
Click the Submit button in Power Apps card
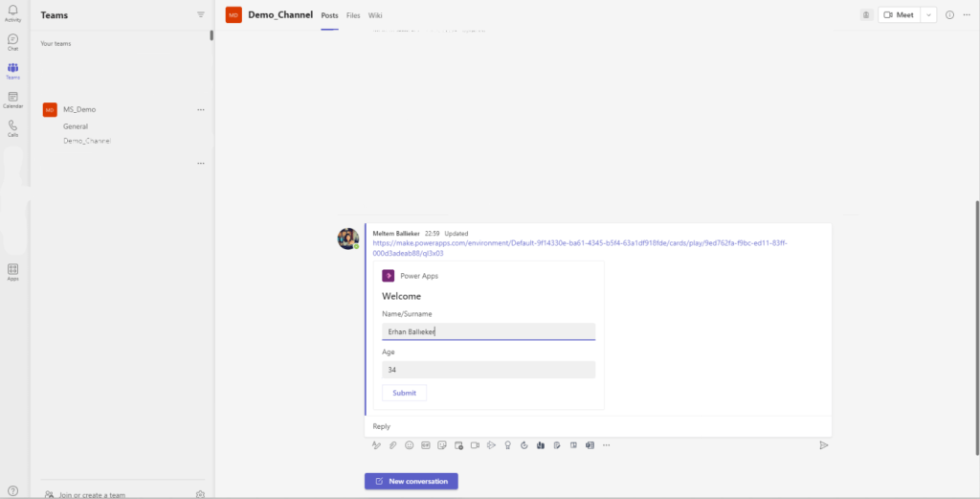coord(404,393)
